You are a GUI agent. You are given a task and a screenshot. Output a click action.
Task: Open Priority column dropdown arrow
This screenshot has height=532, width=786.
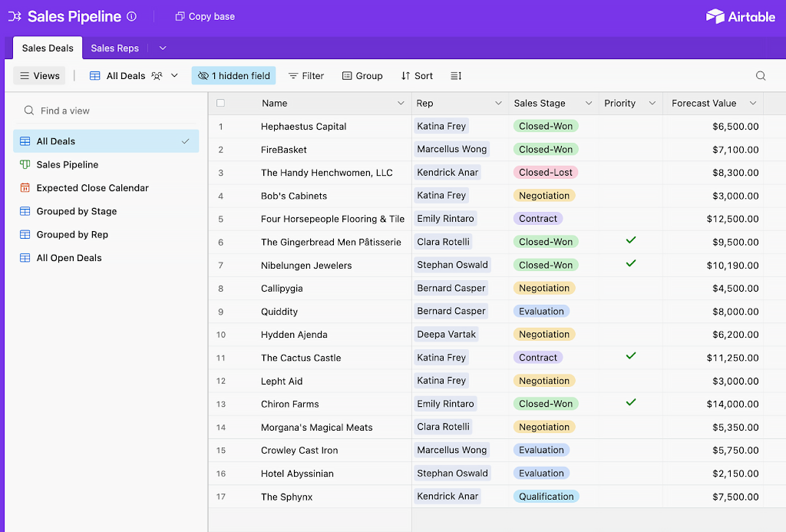pos(652,104)
